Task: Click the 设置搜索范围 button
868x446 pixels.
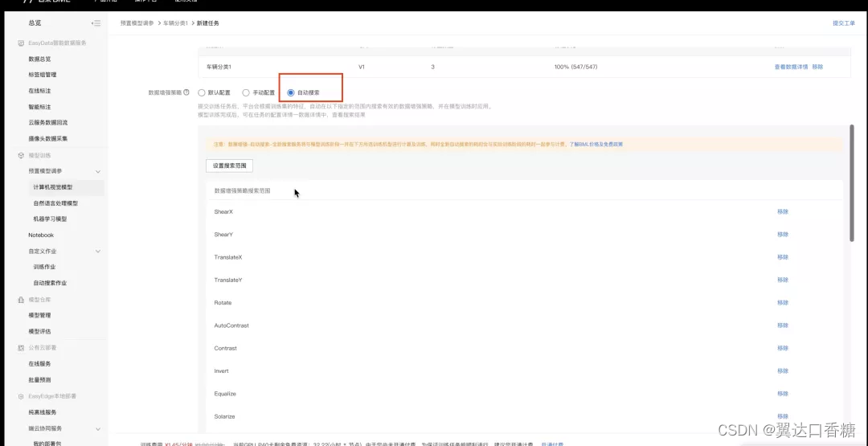Action: (x=229, y=166)
